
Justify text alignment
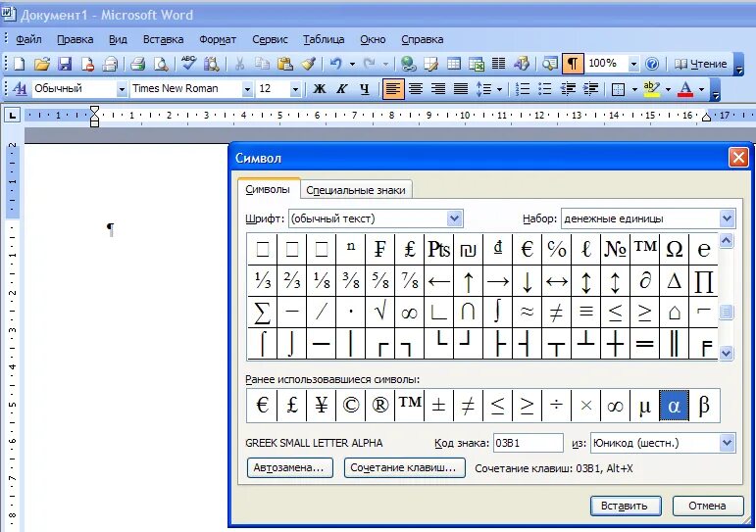(x=461, y=88)
